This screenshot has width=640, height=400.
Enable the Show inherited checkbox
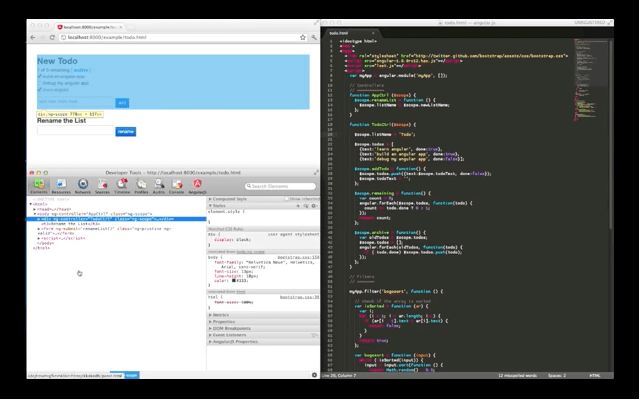pyautogui.click(x=287, y=199)
